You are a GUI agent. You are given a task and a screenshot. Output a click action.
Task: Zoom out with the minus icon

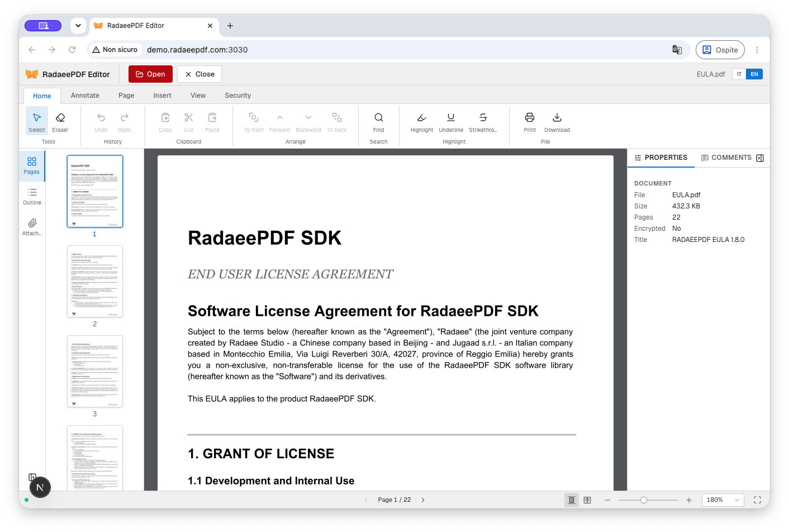click(x=607, y=500)
